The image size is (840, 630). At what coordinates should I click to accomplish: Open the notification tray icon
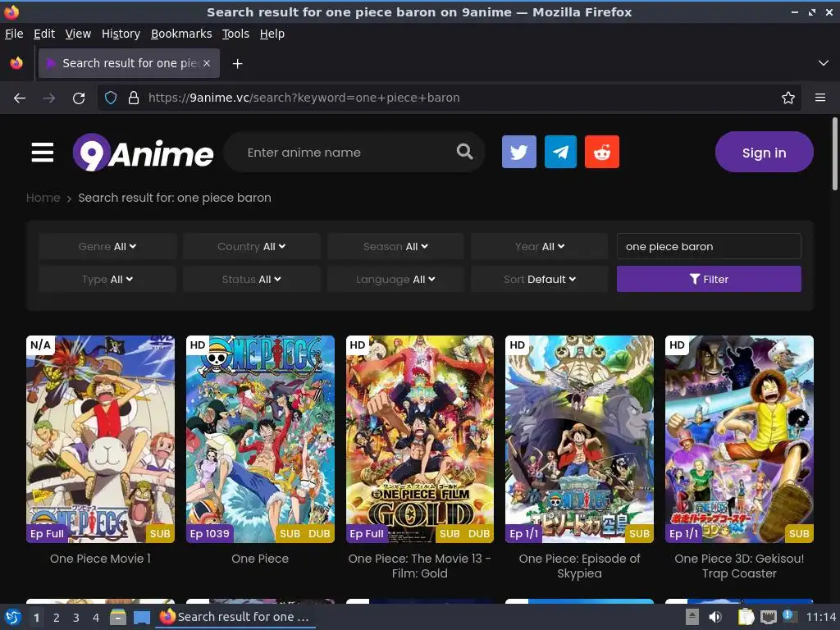point(788,616)
